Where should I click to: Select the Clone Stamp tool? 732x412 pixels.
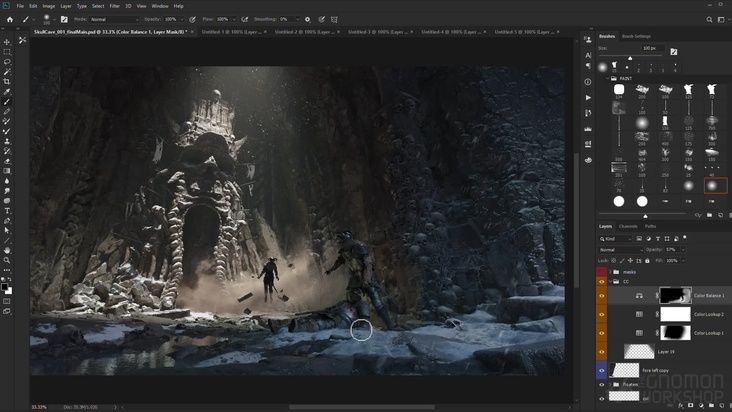(x=7, y=141)
